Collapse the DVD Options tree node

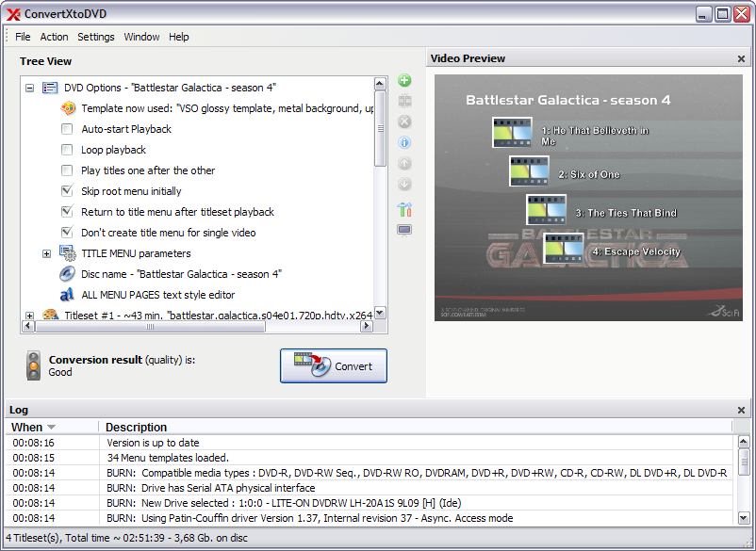click(30, 89)
